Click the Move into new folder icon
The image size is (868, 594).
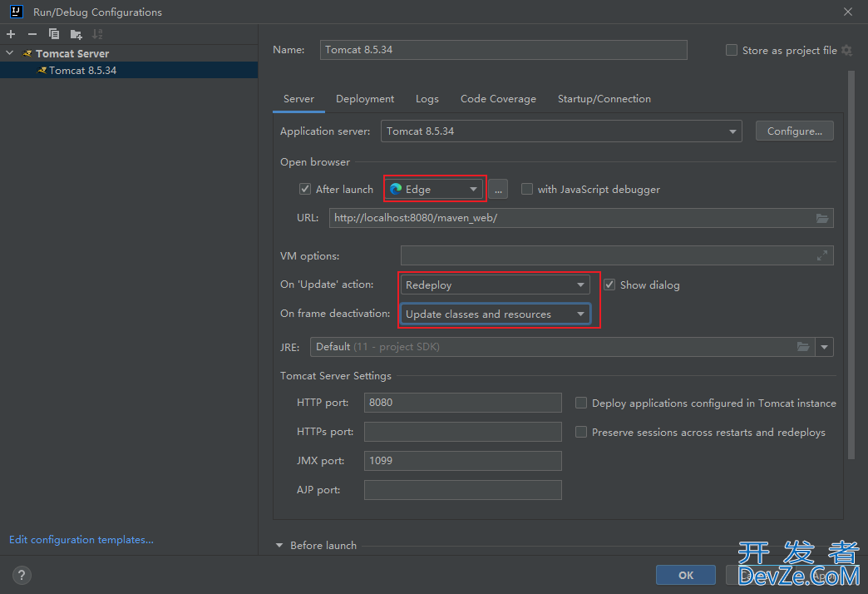pyautogui.click(x=76, y=34)
